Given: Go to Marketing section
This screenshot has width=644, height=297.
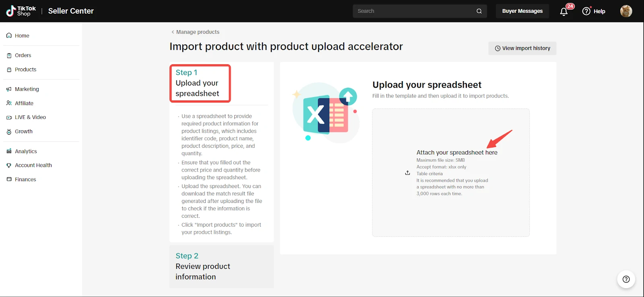Looking at the screenshot, I should [x=27, y=89].
